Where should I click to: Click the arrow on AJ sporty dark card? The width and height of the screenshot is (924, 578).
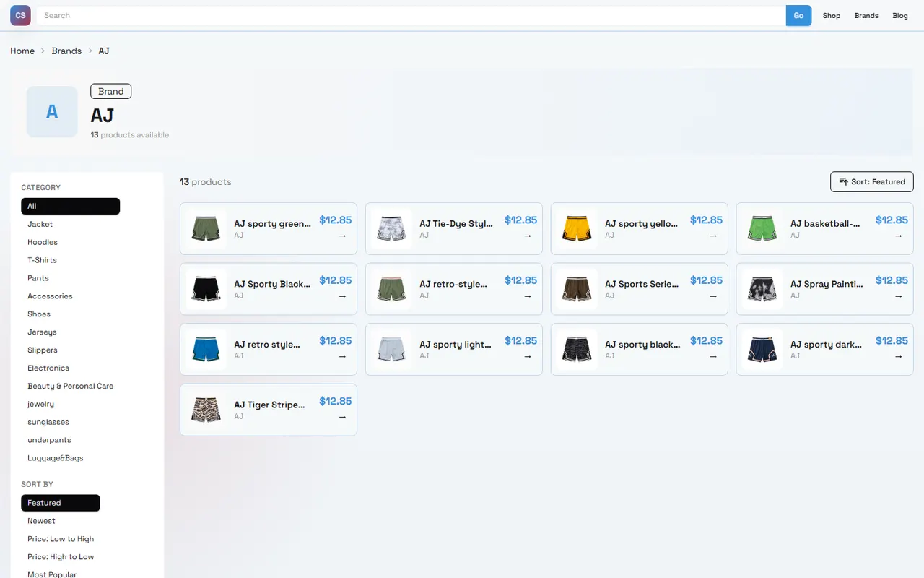pyautogui.click(x=899, y=356)
